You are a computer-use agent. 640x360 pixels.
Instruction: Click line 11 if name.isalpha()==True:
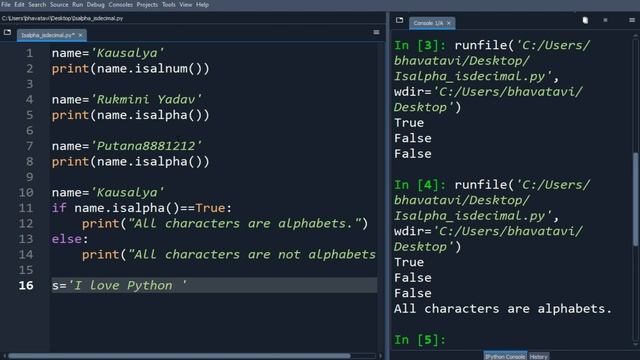142,208
